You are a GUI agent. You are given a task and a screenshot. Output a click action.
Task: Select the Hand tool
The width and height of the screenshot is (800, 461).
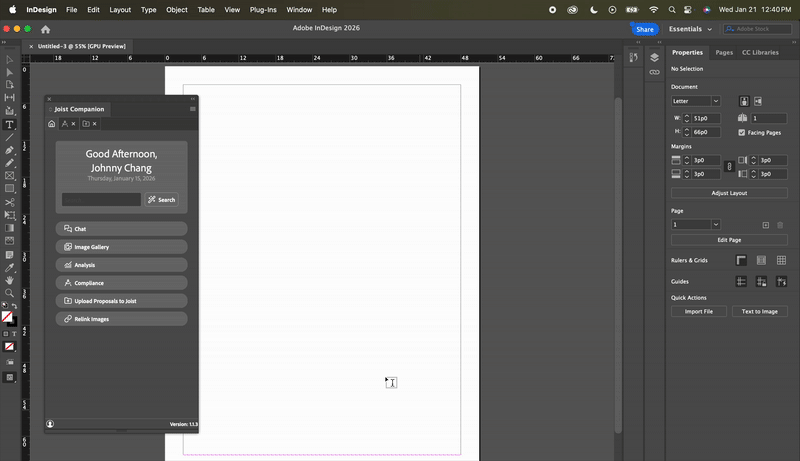[x=9, y=280]
